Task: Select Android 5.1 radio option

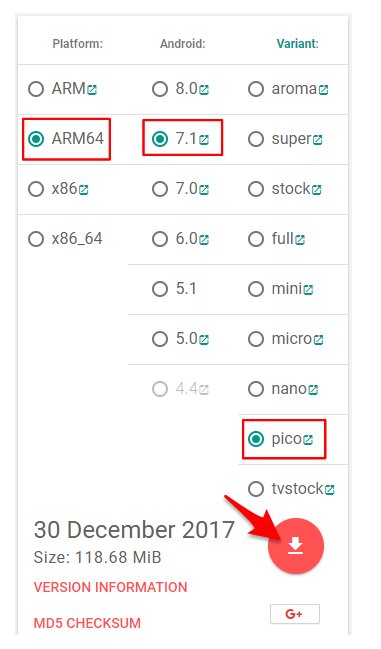Action: [160, 289]
